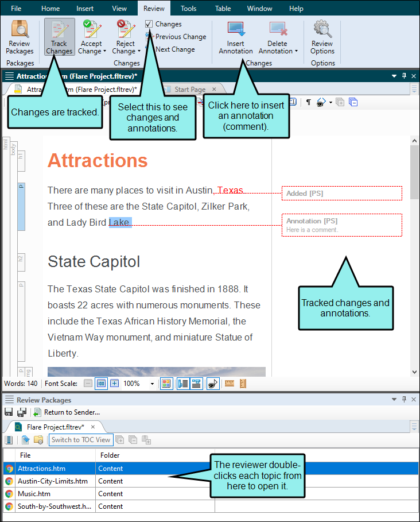Expand the Delete Annotation dropdown arrow
The width and height of the screenshot is (420, 522).
(296, 51)
